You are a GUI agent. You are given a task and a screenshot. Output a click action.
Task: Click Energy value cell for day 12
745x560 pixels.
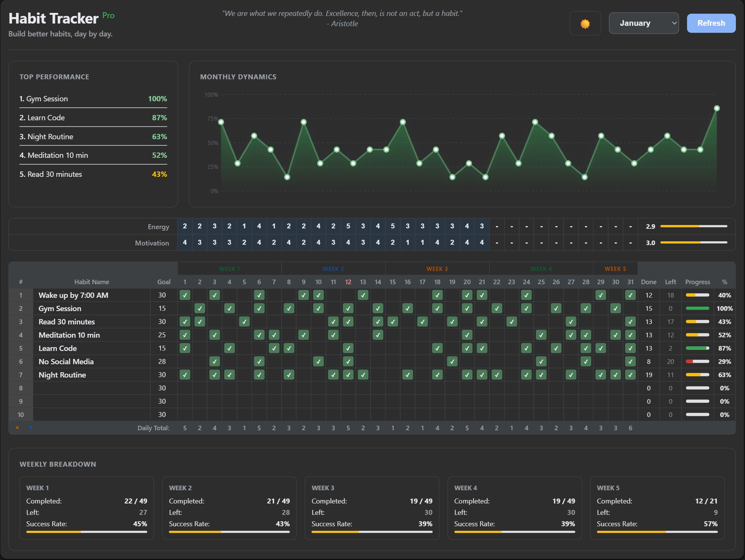[348, 226]
